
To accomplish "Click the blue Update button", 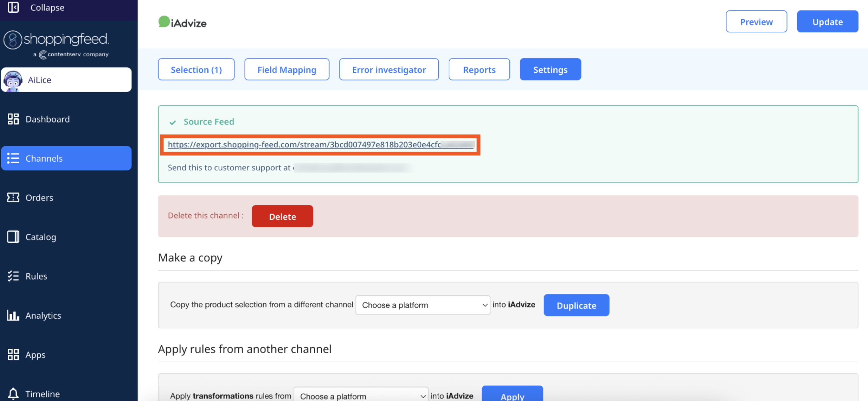I will pyautogui.click(x=827, y=22).
